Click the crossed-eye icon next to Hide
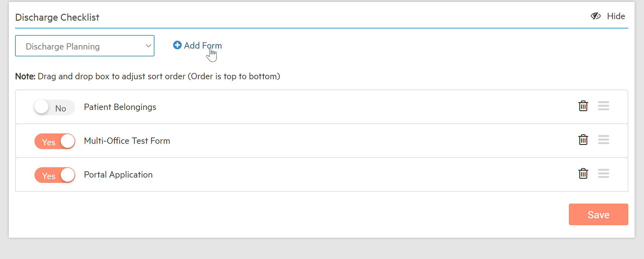Screen dimensions: 644x259 click(x=595, y=16)
